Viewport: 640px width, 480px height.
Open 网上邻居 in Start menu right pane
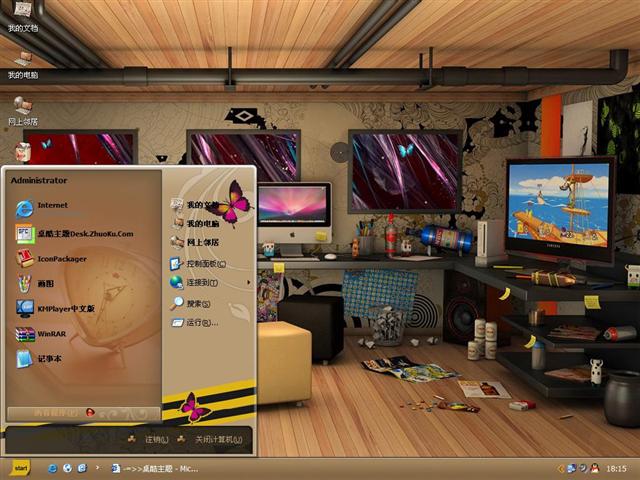(x=195, y=242)
